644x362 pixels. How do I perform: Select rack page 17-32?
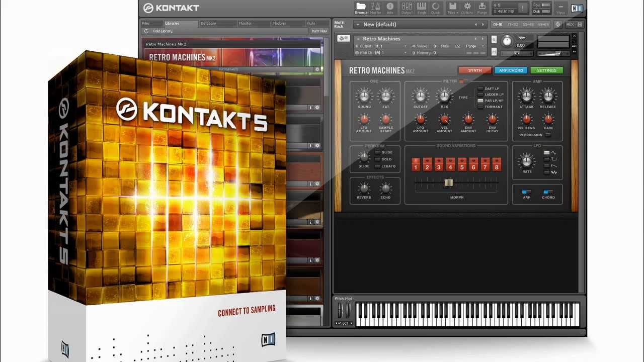point(513,24)
